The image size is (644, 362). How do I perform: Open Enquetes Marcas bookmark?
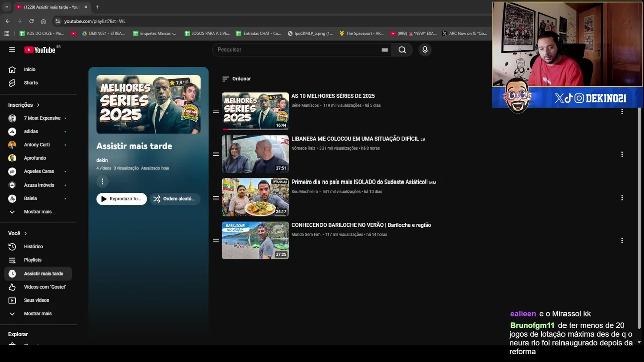pyautogui.click(x=154, y=33)
